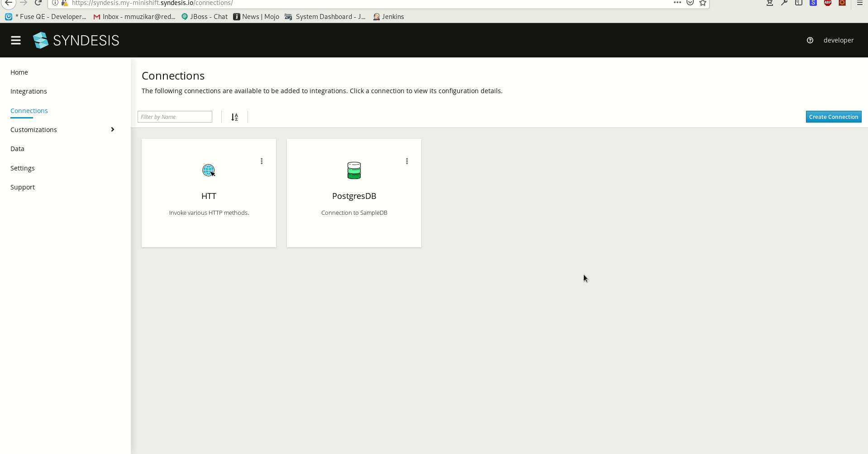868x454 pixels.
Task: Reload the page
Action: point(38,3)
